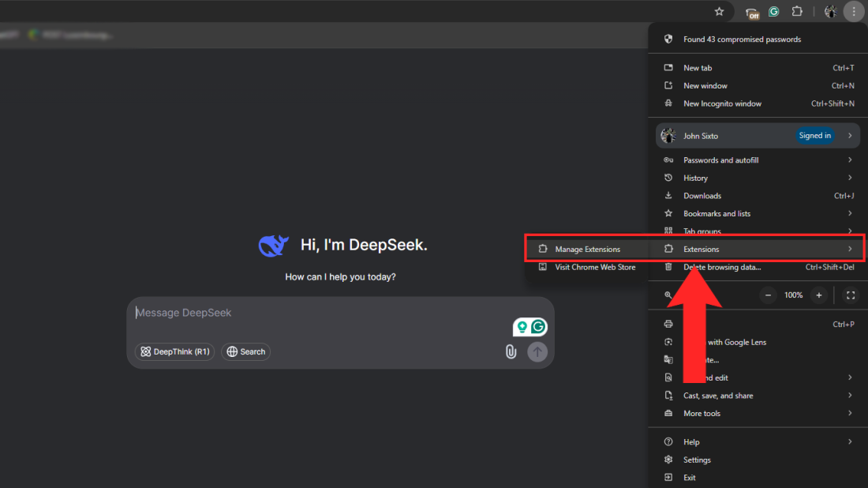The height and width of the screenshot is (488, 868).
Task: Attach a file with the paperclip icon
Action: 511,351
